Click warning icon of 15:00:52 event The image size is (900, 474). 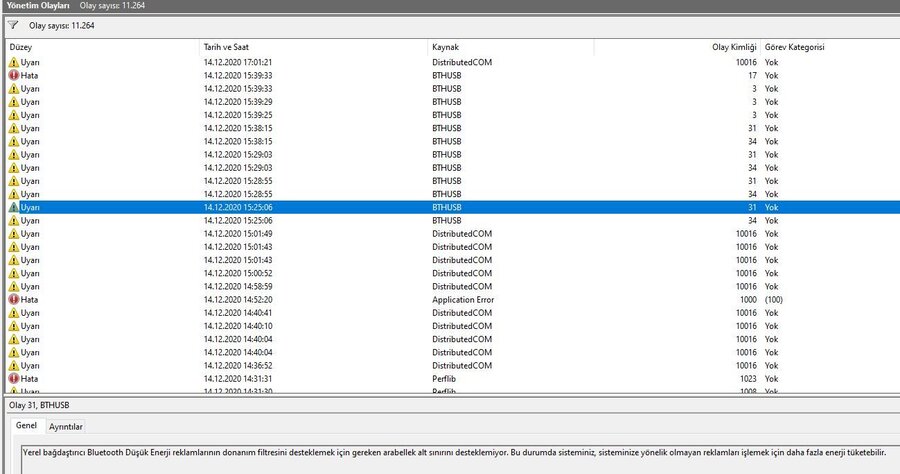pyautogui.click(x=14, y=273)
